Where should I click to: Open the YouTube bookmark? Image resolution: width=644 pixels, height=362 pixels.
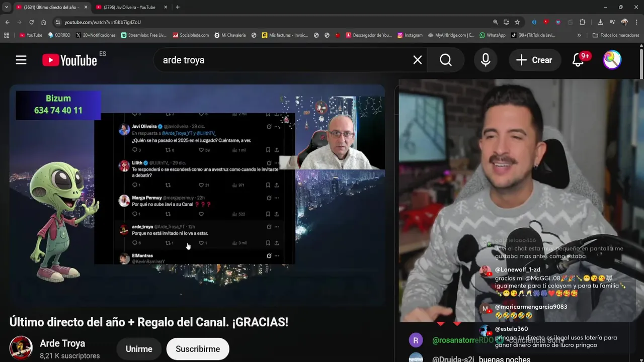(31, 35)
